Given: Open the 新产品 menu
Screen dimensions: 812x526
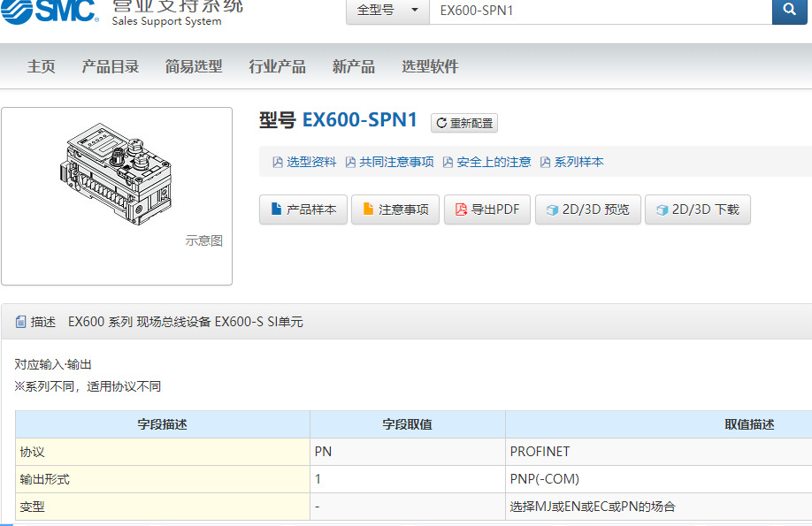Looking at the screenshot, I should tap(354, 66).
